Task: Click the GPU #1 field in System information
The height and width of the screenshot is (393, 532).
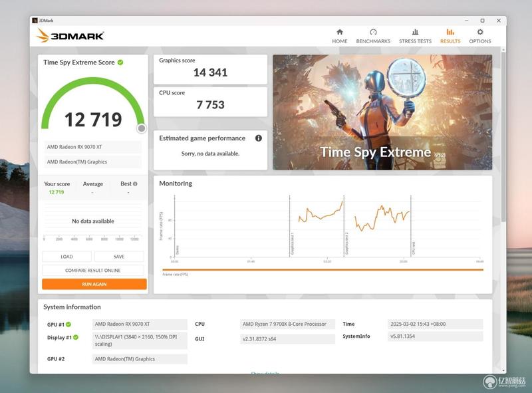Action: pyautogui.click(x=140, y=324)
